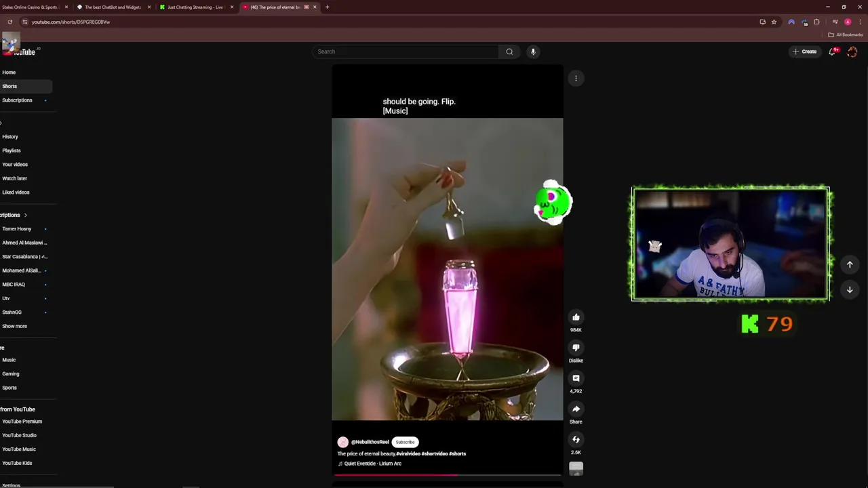
Task: Expand the subscriptions list with Show more
Action: 14,326
